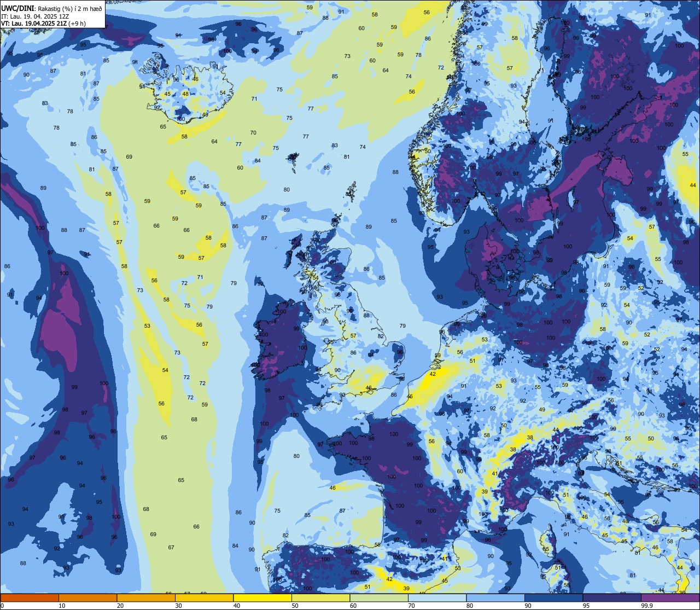Click the legend label 80
The width and height of the screenshot is (700, 610).
(470, 606)
